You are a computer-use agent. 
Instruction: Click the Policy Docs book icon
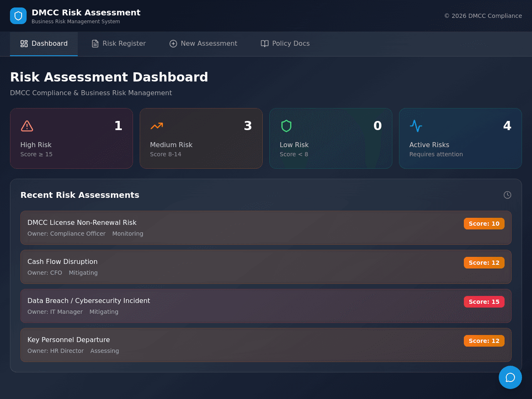(265, 44)
